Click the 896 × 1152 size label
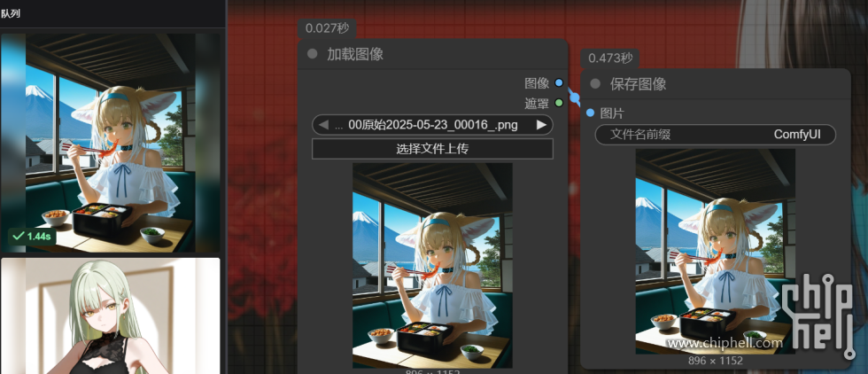Screen dimensions: 868x374 716,361
